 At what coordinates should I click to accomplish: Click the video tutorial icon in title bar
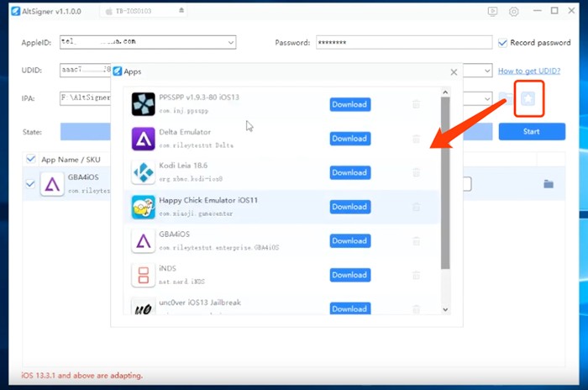pyautogui.click(x=492, y=12)
